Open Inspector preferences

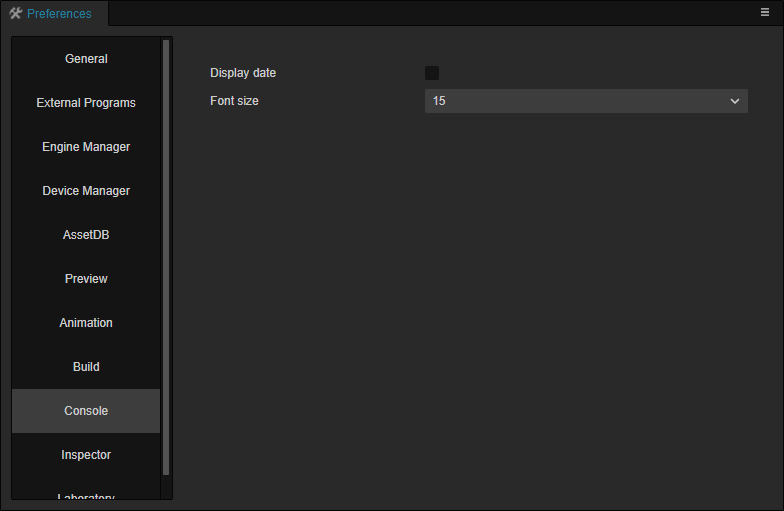click(86, 455)
